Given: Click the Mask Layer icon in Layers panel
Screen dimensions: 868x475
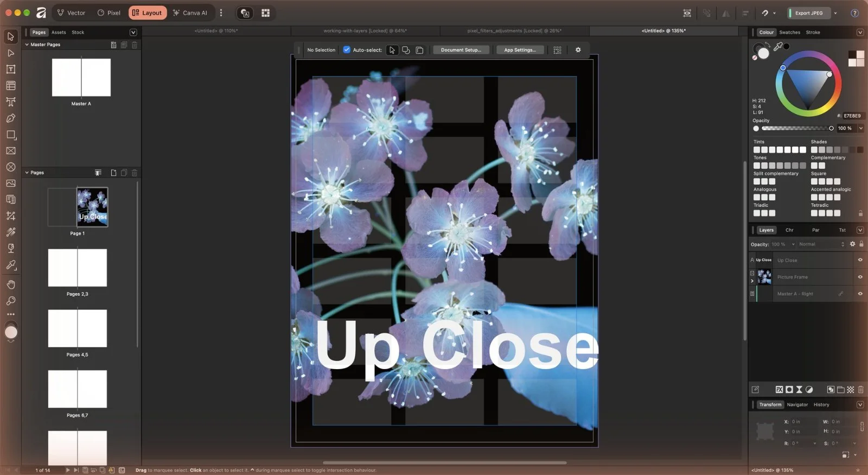Looking at the screenshot, I should click(x=789, y=390).
